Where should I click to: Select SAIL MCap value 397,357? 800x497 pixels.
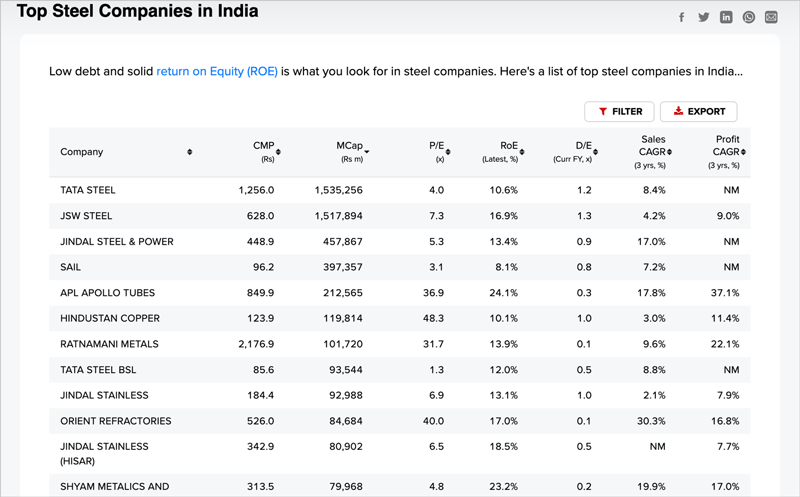(343, 267)
